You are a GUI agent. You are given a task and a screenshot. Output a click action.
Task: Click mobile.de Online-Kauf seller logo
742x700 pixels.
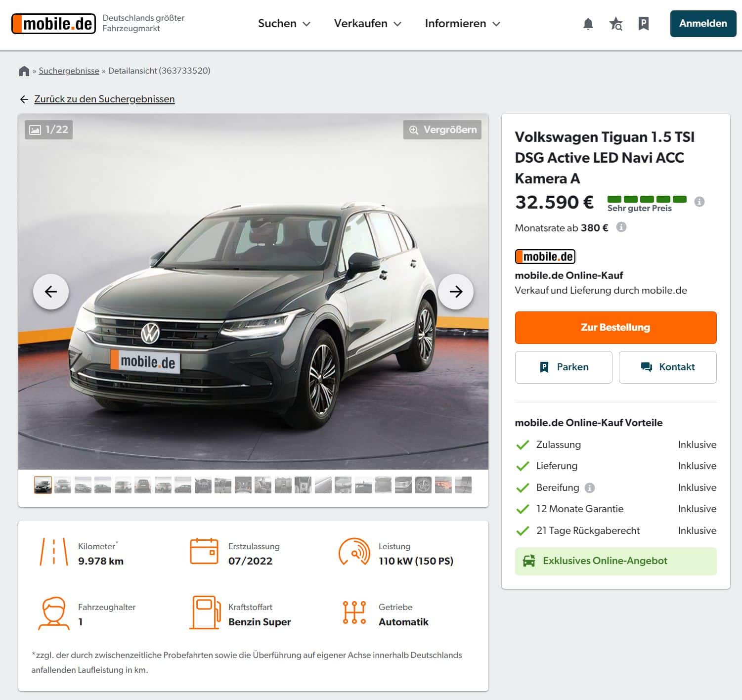tap(545, 257)
